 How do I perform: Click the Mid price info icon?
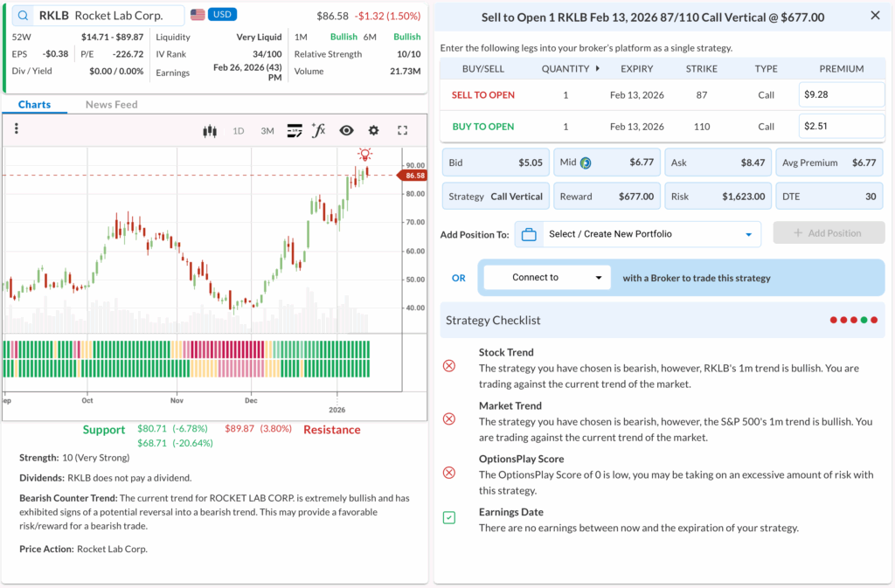pos(586,163)
